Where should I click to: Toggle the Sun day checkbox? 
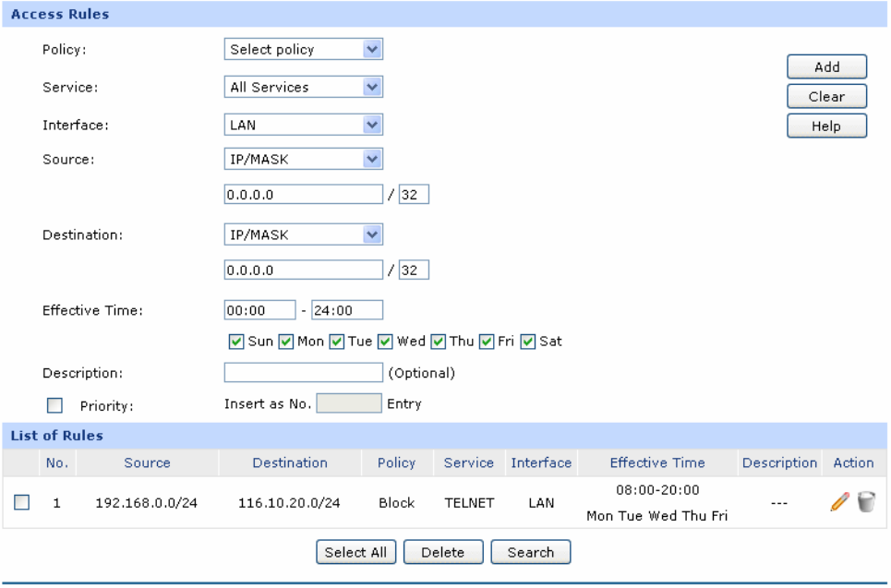tap(235, 342)
